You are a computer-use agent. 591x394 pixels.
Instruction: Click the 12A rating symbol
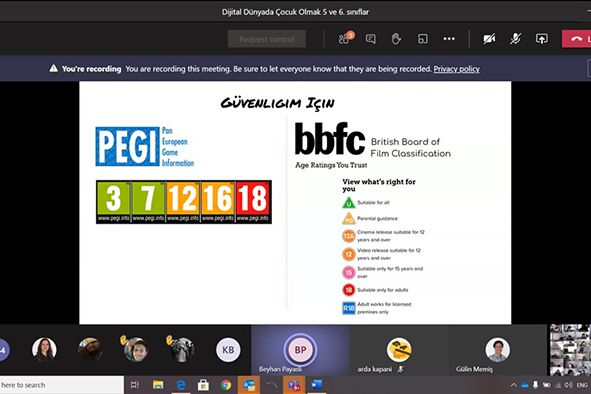tap(349, 236)
